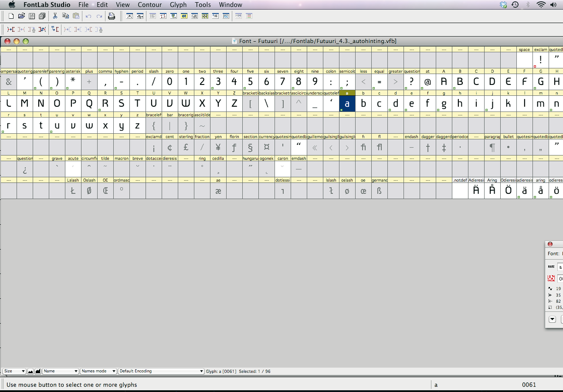Click the 'Glyph: a [0061]' status text
The width and height of the screenshot is (563, 392).
click(221, 372)
